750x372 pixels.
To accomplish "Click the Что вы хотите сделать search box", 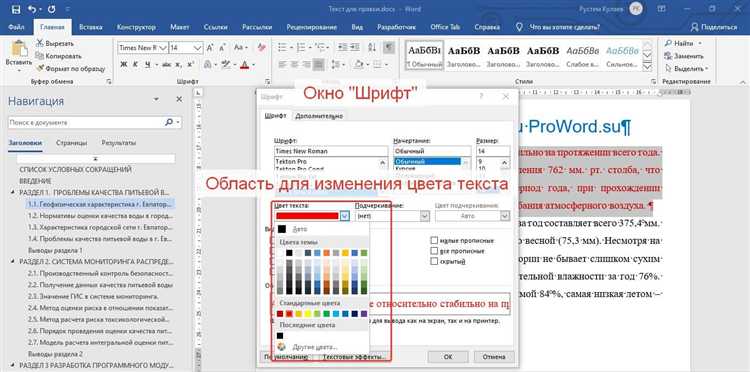I will click(564, 27).
